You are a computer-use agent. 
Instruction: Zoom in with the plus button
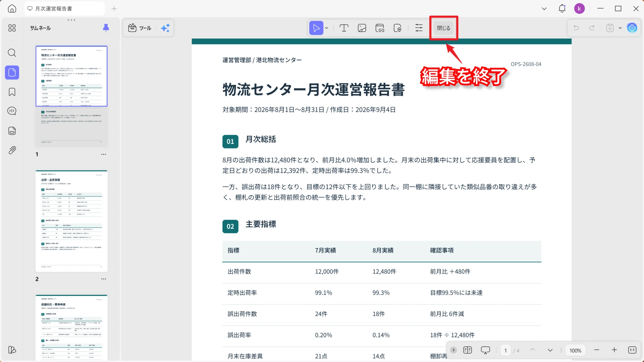pyautogui.click(x=614, y=350)
